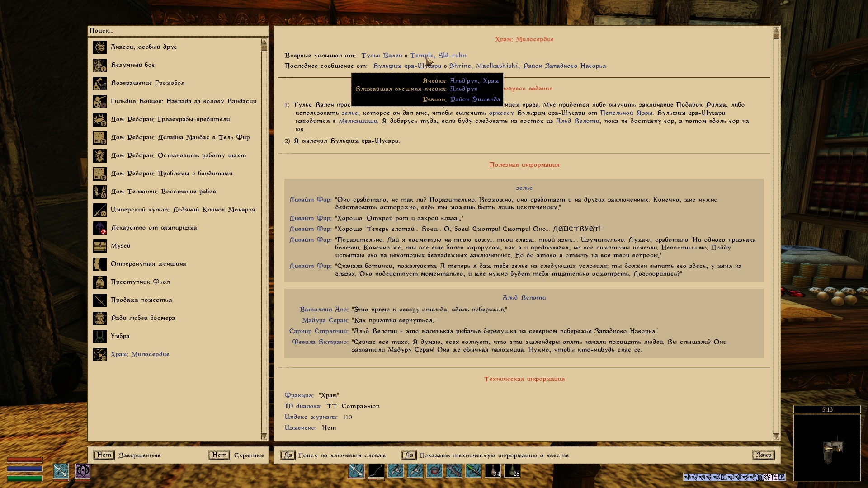
Task: Toggle the Скрытые (hidden) quests filter
Action: tap(219, 455)
